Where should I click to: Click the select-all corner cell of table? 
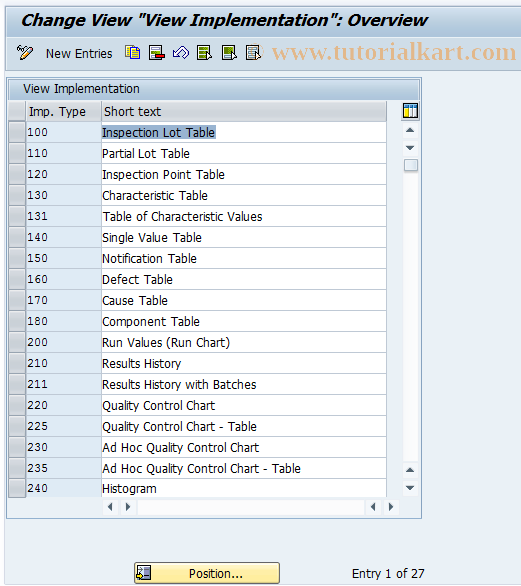click(17, 111)
